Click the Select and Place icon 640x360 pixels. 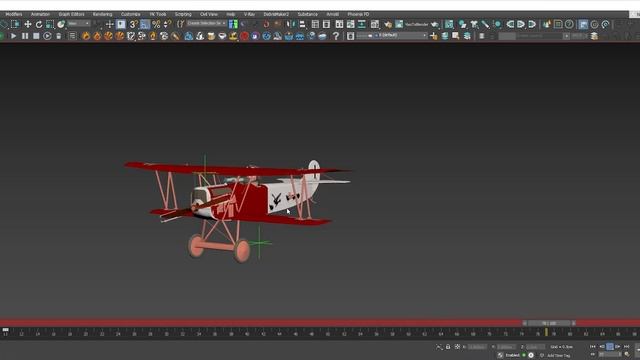coord(61,24)
